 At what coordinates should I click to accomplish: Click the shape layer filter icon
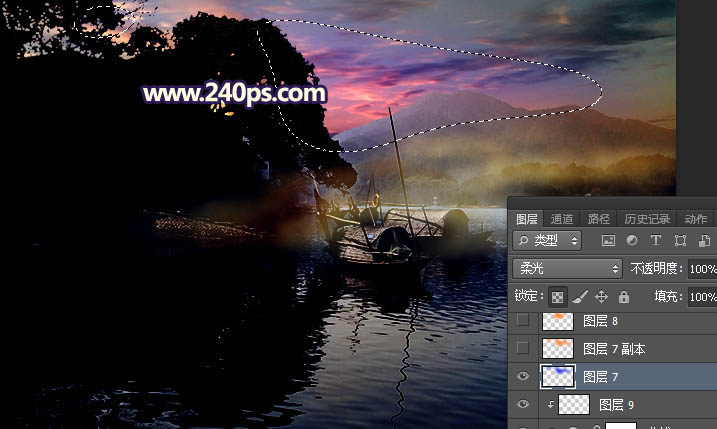tap(680, 241)
